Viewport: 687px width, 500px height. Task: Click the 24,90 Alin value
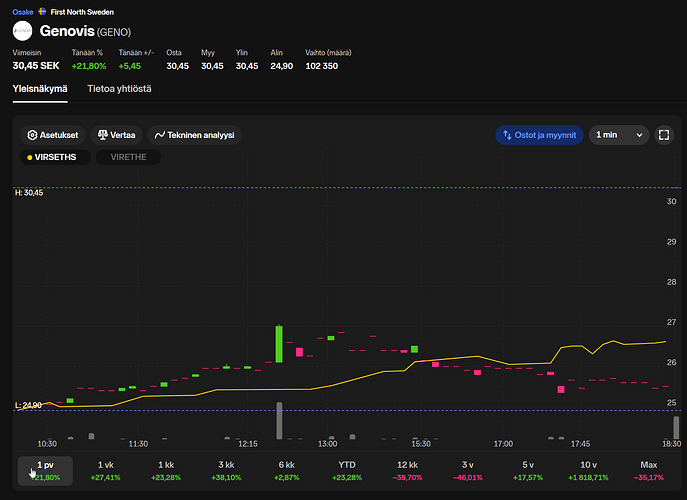click(281, 66)
